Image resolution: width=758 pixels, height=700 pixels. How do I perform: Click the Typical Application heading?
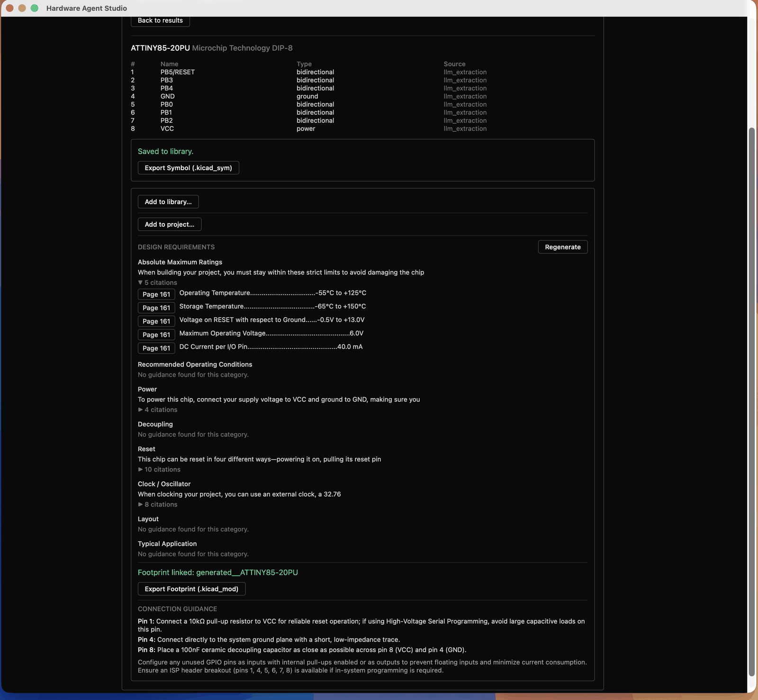(x=167, y=544)
